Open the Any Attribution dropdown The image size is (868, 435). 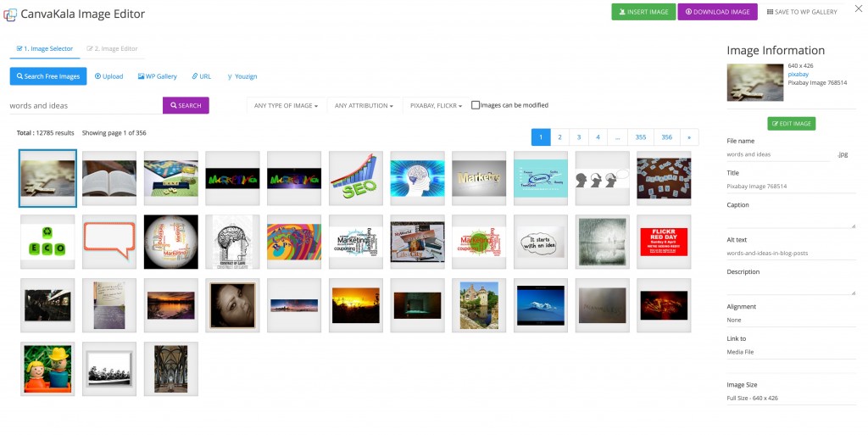pyautogui.click(x=364, y=106)
